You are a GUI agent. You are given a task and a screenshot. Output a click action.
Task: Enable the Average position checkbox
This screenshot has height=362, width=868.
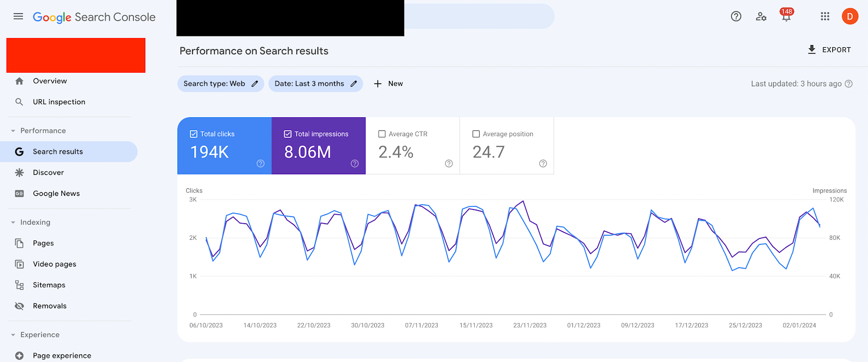pos(476,134)
